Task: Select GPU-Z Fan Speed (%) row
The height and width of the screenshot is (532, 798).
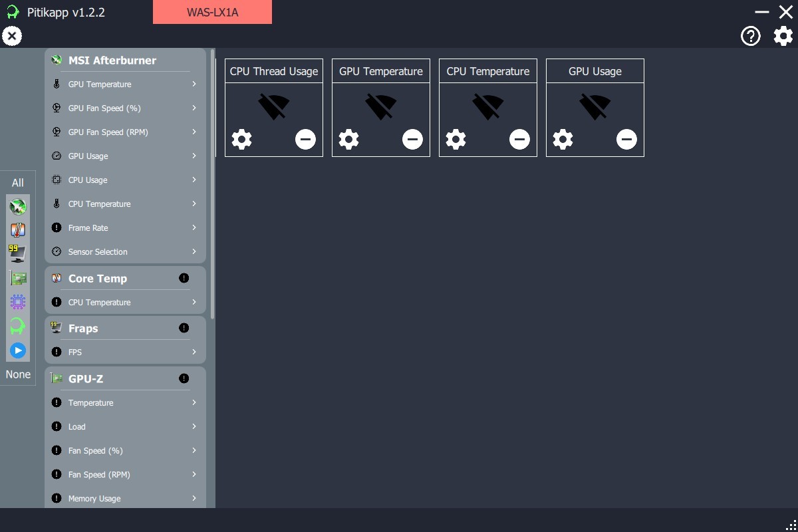Action: pos(125,450)
